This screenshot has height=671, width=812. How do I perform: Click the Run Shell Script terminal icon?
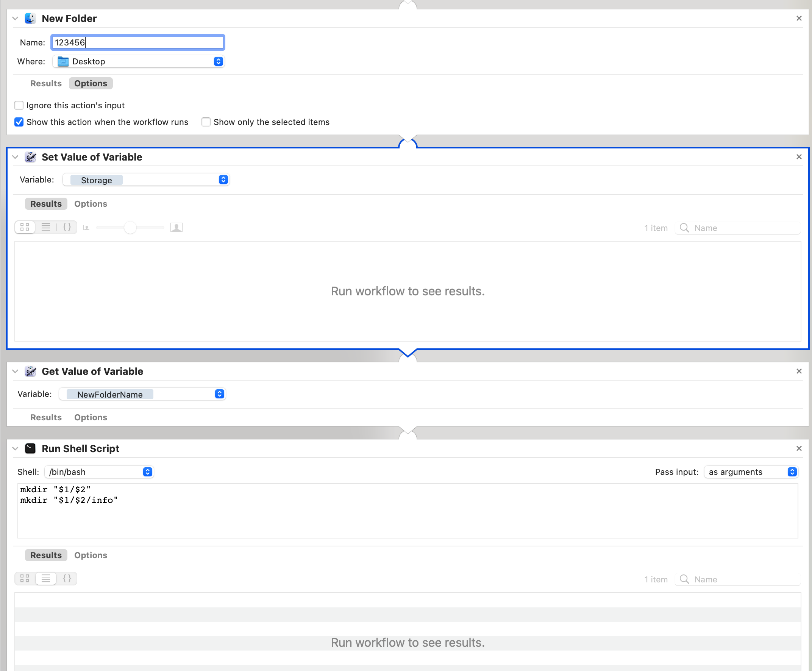[x=30, y=448]
